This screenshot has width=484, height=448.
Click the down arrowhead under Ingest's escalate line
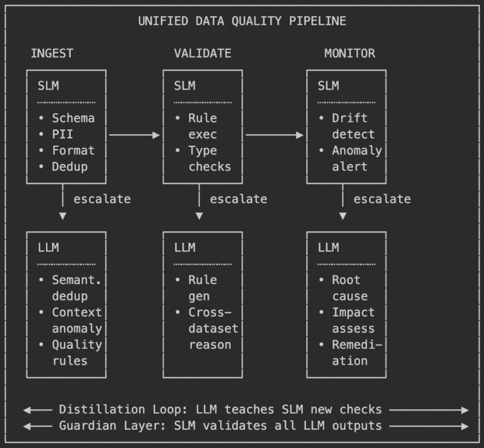[x=62, y=216]
